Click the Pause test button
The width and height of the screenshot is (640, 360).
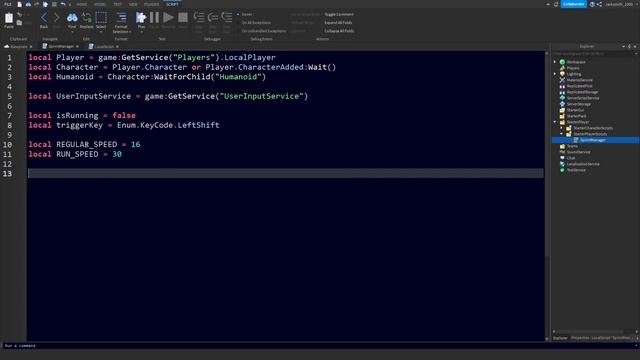pyautogui.click(x=154, y=17)
